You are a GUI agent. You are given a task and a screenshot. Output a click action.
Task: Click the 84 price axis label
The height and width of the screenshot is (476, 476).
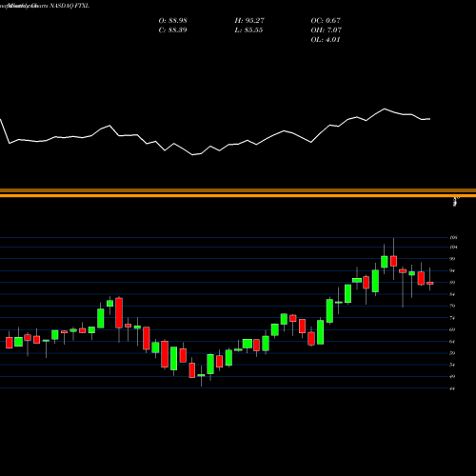pos(452,294)
